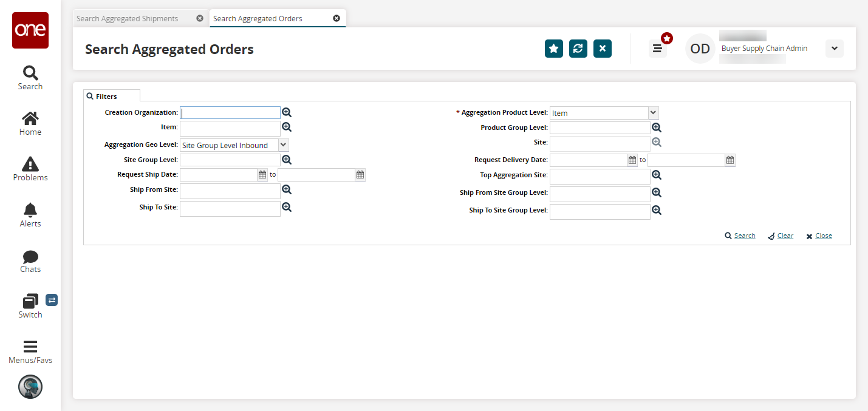This screenshot has height=411, width=868.
Task: Open calendar picker for Request Ship Date start
Action: click(262, 175)
